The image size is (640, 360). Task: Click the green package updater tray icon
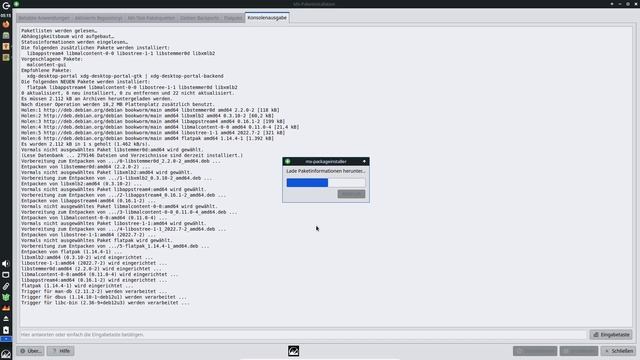[x=6, y=297]
